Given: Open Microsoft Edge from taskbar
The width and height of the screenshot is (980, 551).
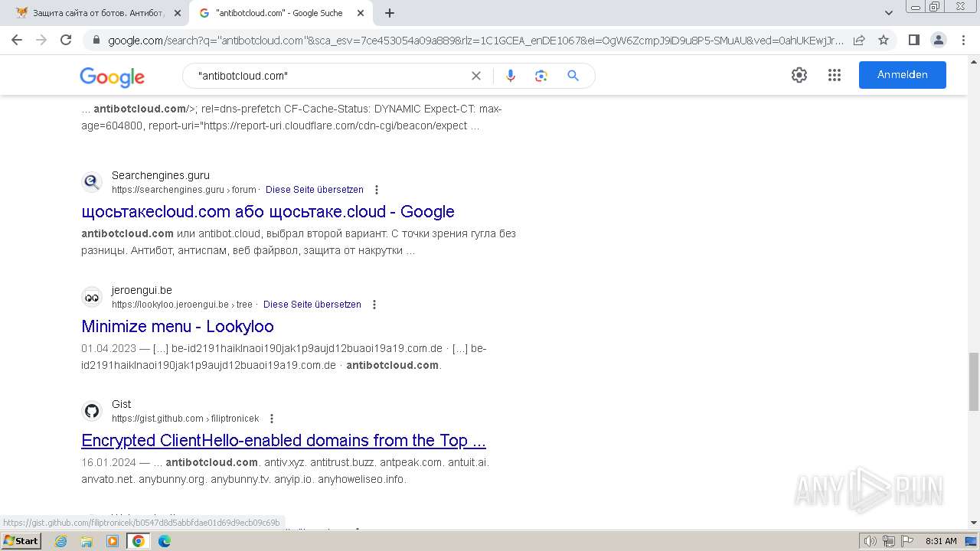Looking at the screenshot, I should 165,541.
